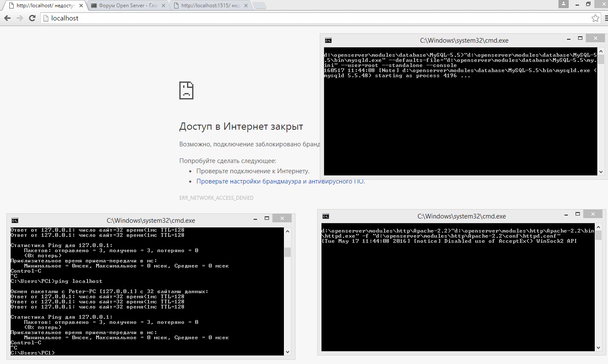Open the MySQL cmd window system menu icon
The image size is (608, 364).
click(328, 41)
